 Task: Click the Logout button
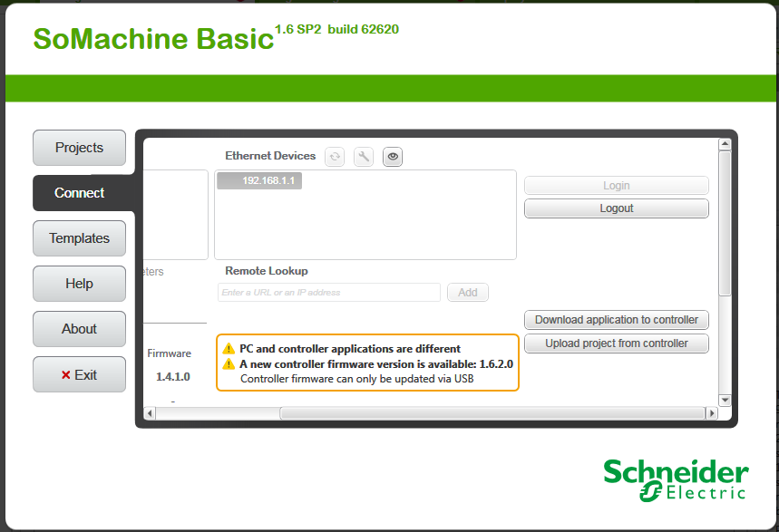[x=616, y=208]
